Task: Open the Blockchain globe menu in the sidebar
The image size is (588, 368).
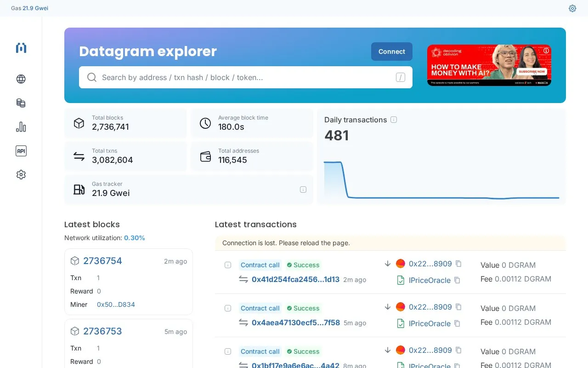Action: coord(21,79)
